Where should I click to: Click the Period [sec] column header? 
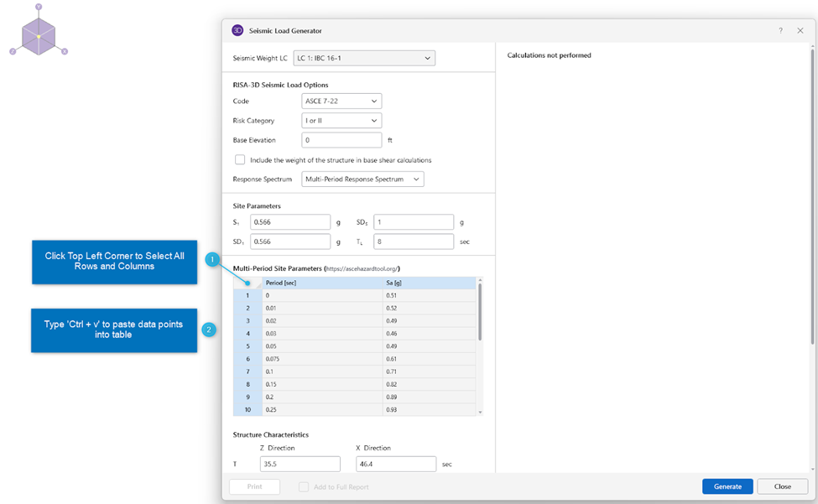coord(322,283)
